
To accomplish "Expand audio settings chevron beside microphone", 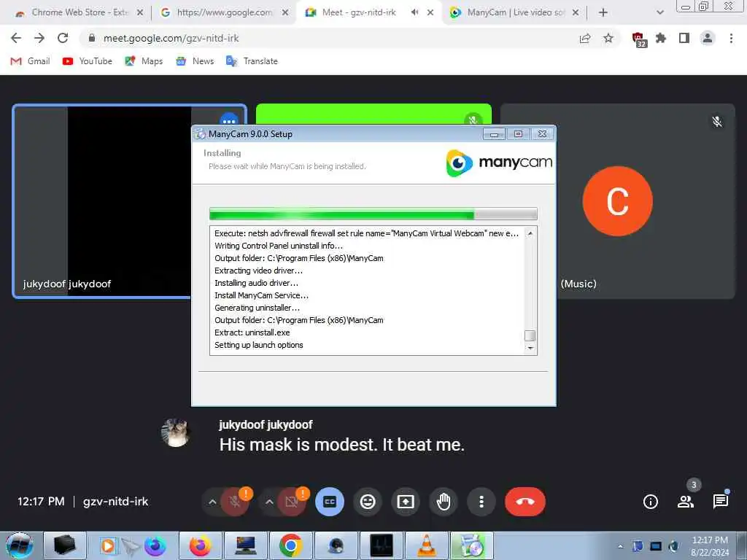I will pyautogui.click(x=212, y=502).
